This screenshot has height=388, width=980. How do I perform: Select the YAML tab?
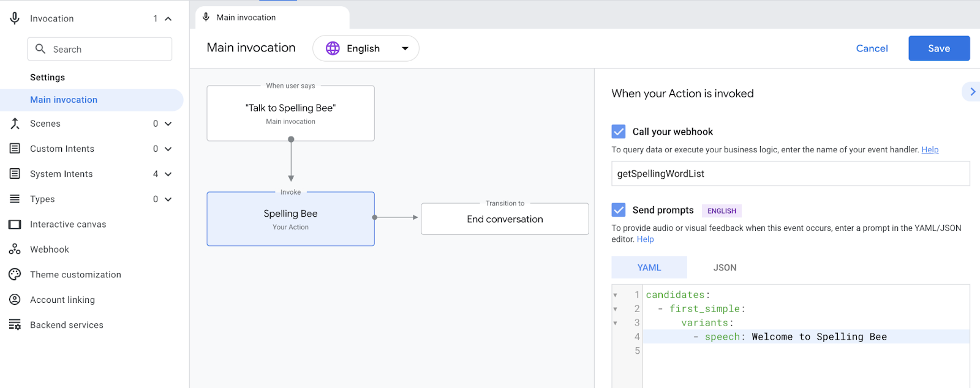pyautogui.click(x=649, y=267)
